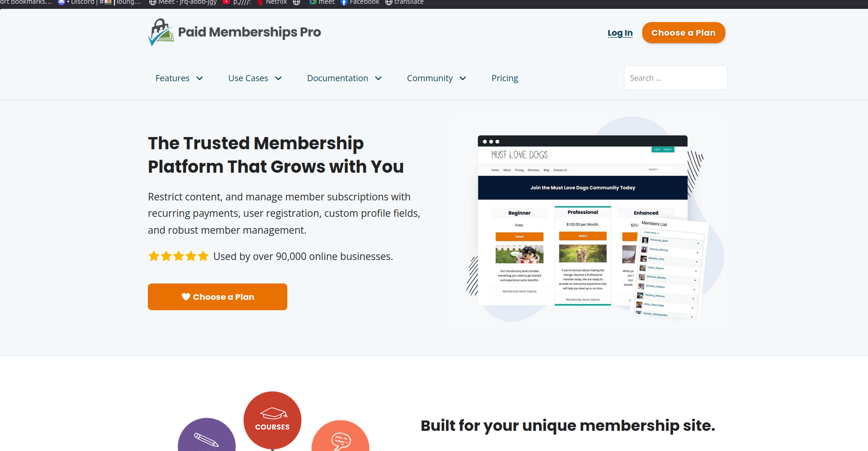Open the Facebook bookmark
Viewport: 868px width, 451px height.
360,2
